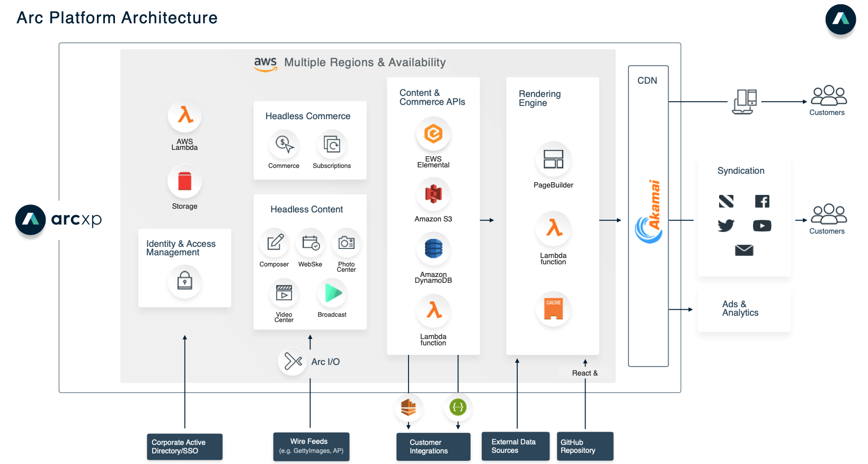868x464 pixels.
Task: Click the Twitter bird icon
Action: tap(726, 226)
